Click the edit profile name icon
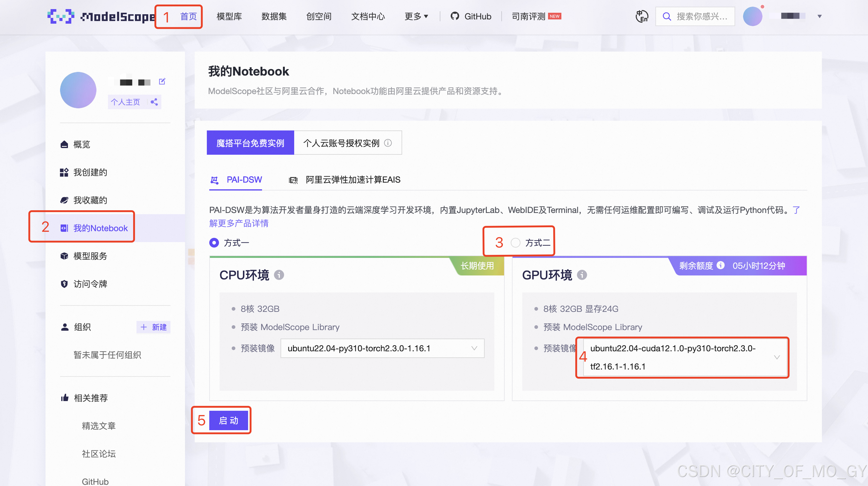 pos(162,81)
